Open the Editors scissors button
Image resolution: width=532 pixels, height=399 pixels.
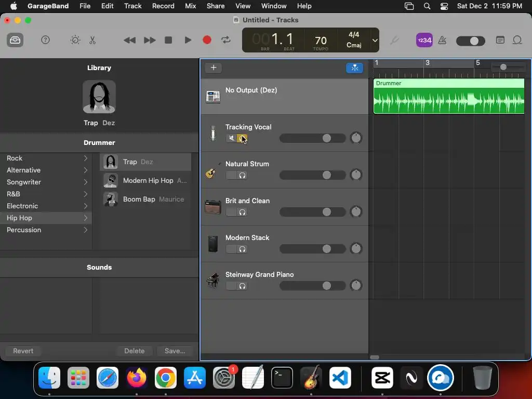click(92, 40)
